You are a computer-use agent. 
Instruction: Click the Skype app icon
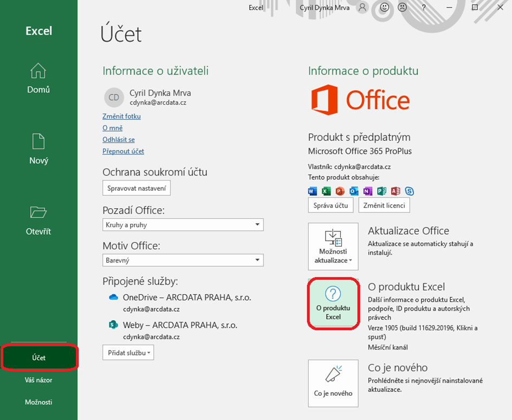pyautogui.click(x=409, y=191)
